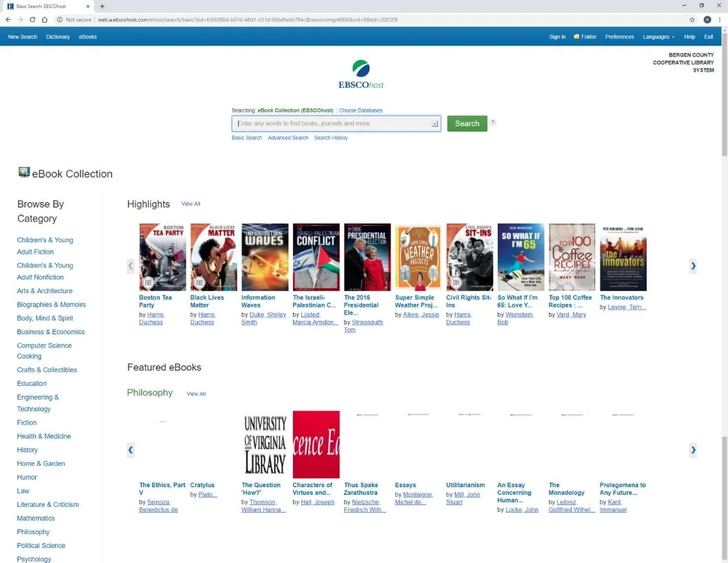This screenshot has height=563, width=728.
Task: Open the Chrome three-dot menu
Action: coord(720,19)
